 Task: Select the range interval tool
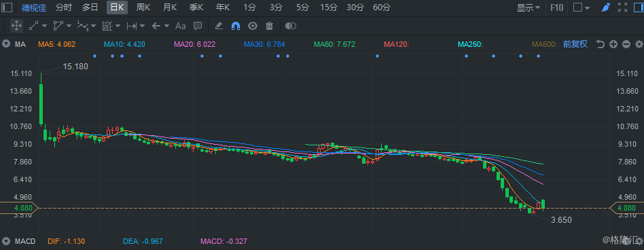[x=131, y=26]
